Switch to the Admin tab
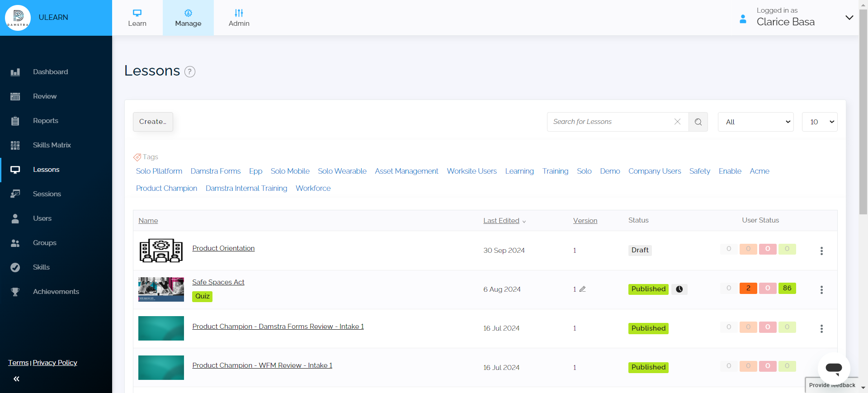Viewport: 868px width, 393px height. 239,18
